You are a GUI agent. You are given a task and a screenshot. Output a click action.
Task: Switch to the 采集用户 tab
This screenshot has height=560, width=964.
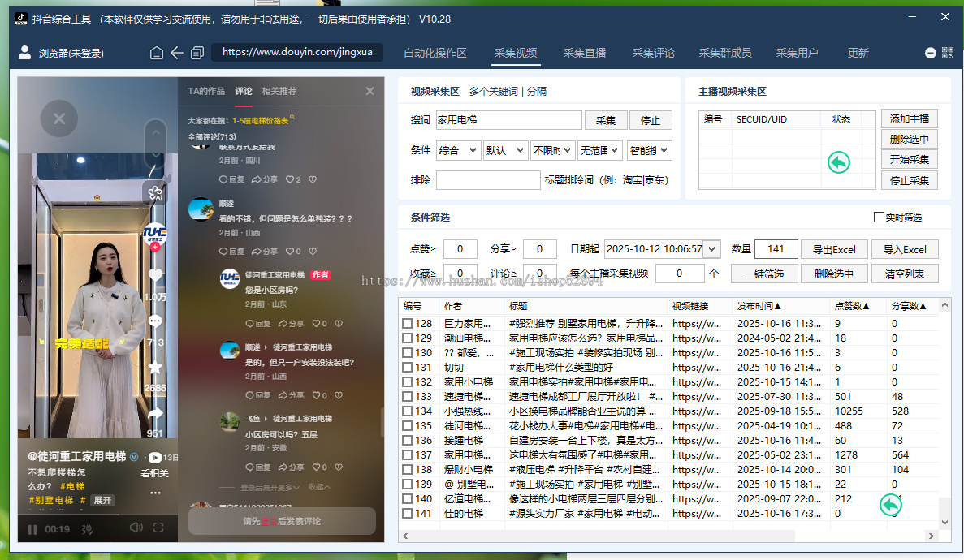tap(797, 53)
